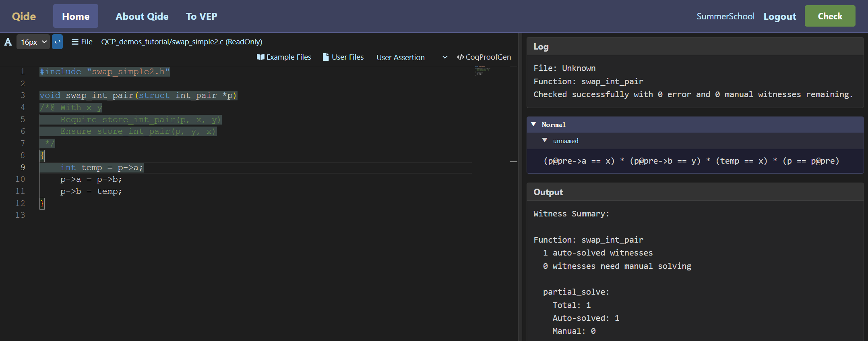Collapse the unnamed assertion triangle
868x341 pixels.
pos(545,140)
